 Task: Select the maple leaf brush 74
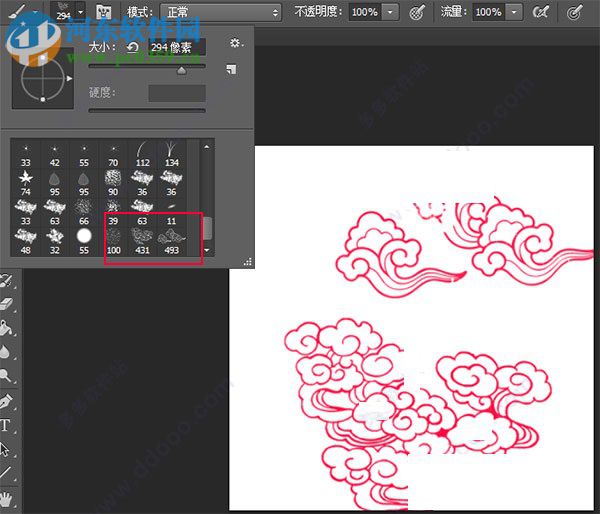point(25,183)
